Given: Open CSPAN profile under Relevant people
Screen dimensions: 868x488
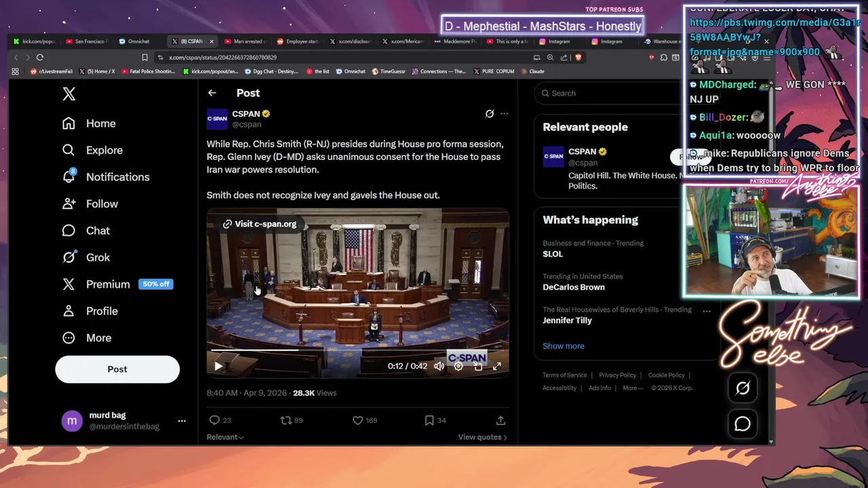Looking at the screenshot, I should pyautogui.click(x=583, y=152).
